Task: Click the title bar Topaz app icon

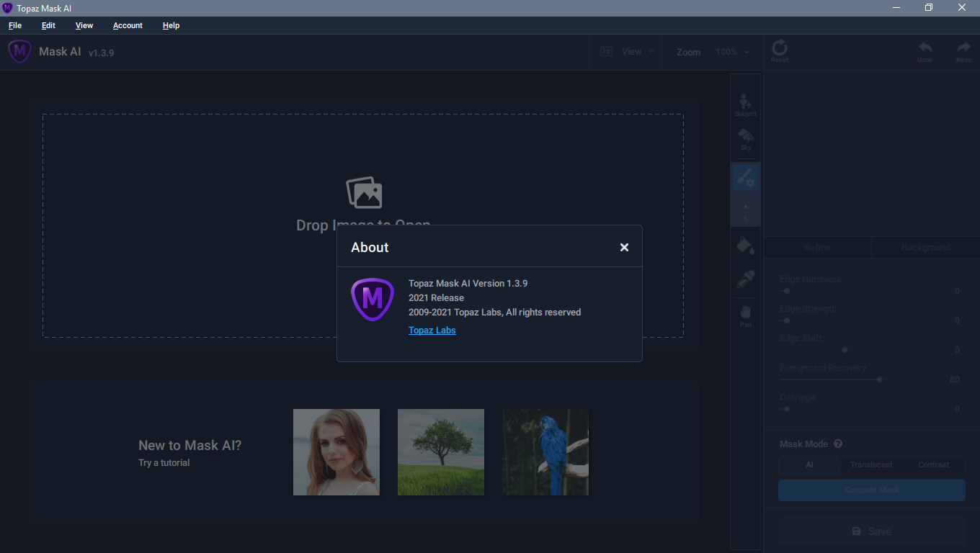Action: pyautogui.click(x=8, y=8)
